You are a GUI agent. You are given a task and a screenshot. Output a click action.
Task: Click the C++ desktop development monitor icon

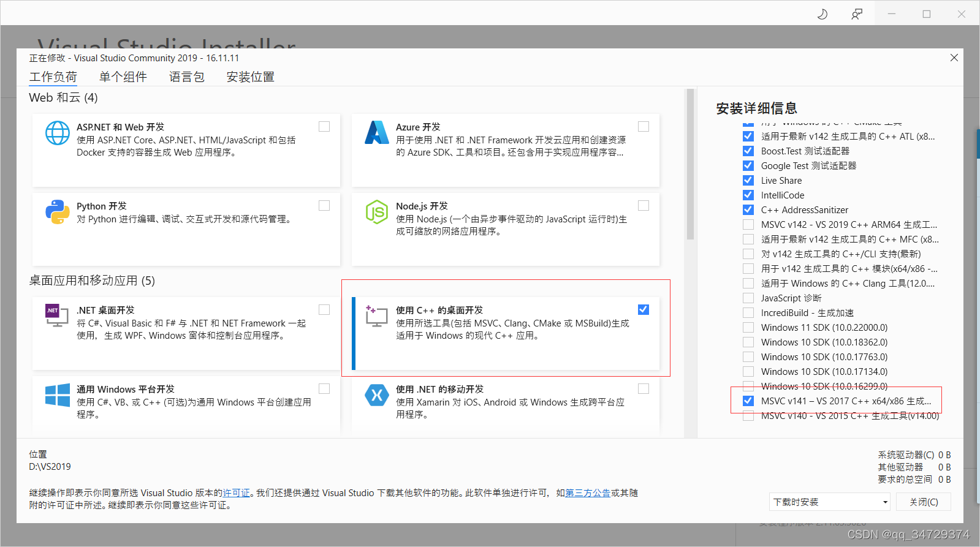[x=376, y=316]
